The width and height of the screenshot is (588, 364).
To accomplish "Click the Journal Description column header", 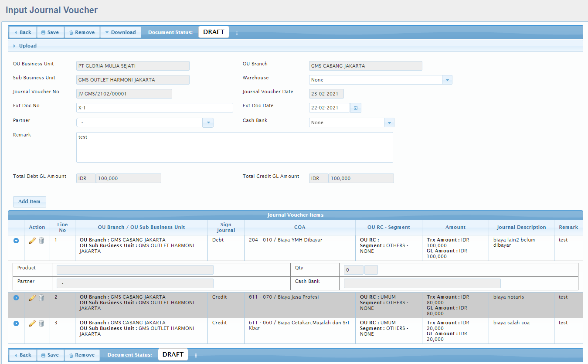I will pyautogui.click(x=521, y=227).
